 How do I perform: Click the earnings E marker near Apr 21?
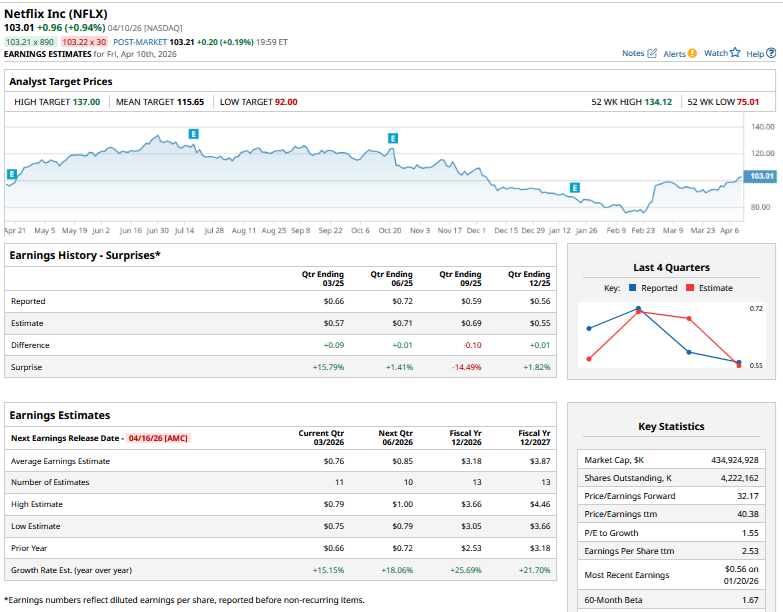(x=11, y=174)
